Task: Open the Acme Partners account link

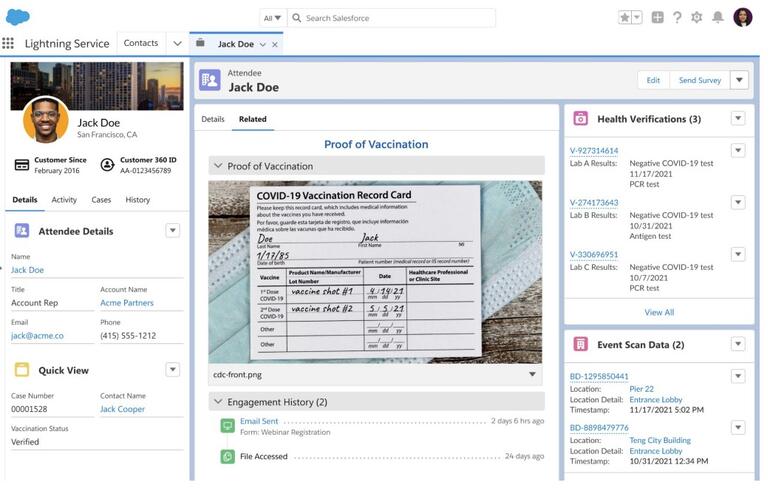Action: (x=127, y=303)
